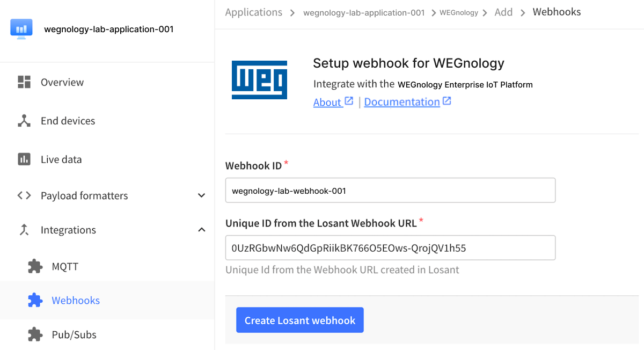
Task: Click the Payload formatters code brackets icon
Action: point(24,195)
